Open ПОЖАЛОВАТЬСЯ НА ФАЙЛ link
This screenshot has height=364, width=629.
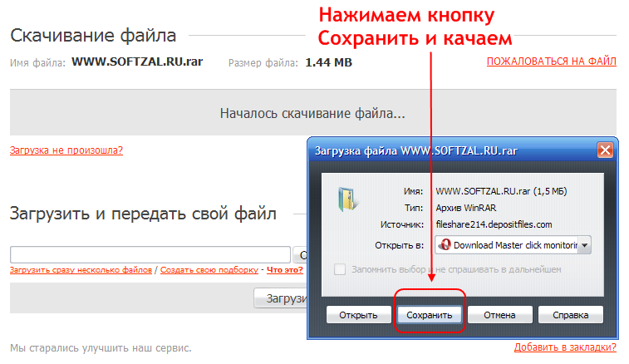(x=551, y=61)
